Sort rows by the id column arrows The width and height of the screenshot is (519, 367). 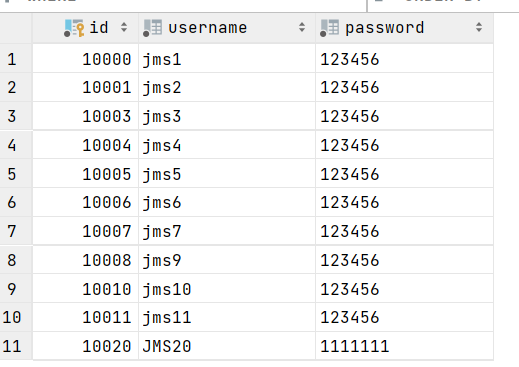(124, 27)
